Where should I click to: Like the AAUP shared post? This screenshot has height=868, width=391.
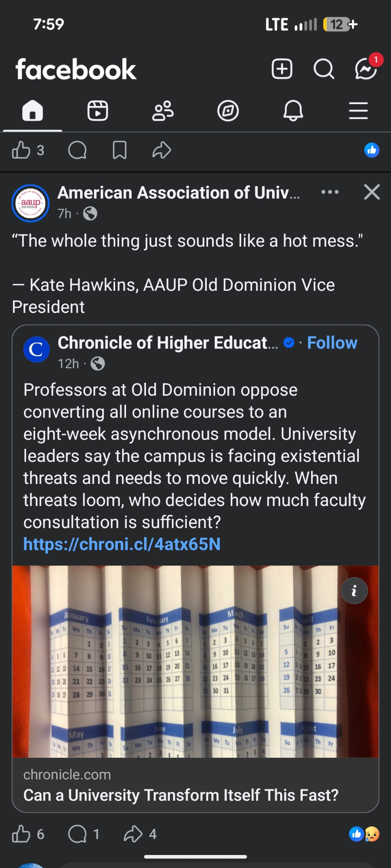point(21,834)
